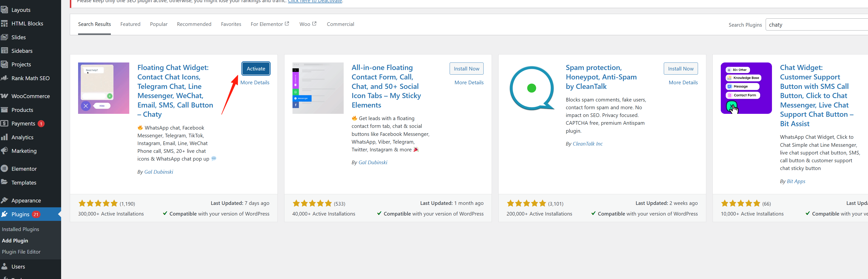This screenshot has width=868, height=279.
Task: Click the Appearance paintbrush icon
Action: 4,200
